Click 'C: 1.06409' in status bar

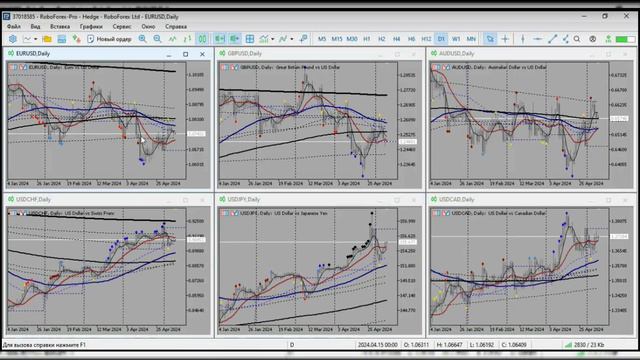pyautogui.click(x=514, y=345)
